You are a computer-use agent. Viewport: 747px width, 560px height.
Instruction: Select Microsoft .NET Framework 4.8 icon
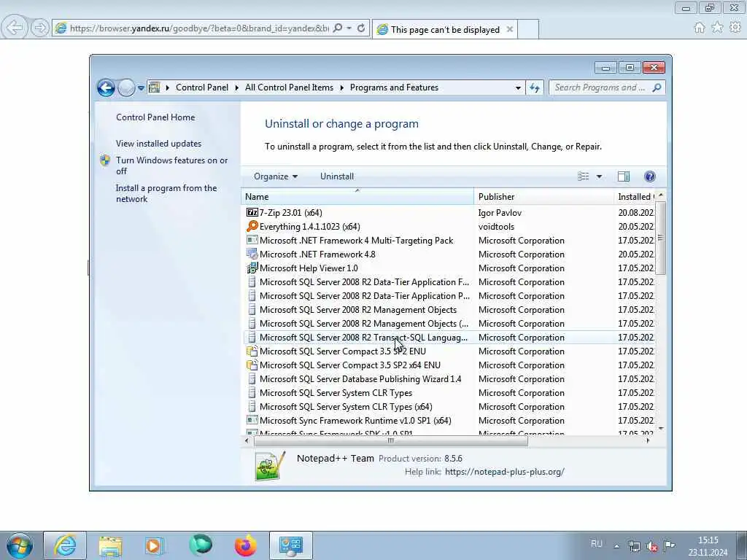pyautogui.click(x=252, y=254)
